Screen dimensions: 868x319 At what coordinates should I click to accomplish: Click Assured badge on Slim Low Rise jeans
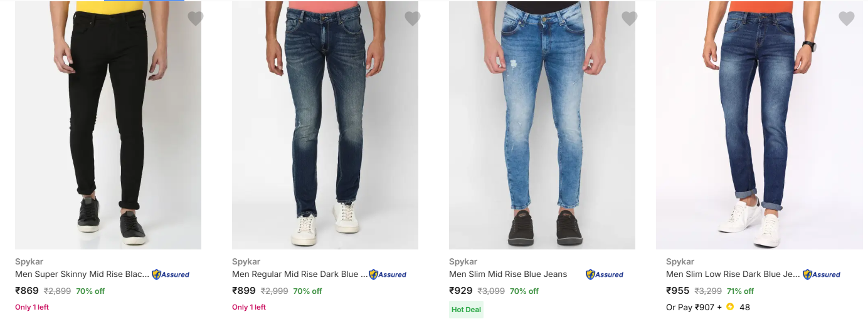click(x=822, y=275)
